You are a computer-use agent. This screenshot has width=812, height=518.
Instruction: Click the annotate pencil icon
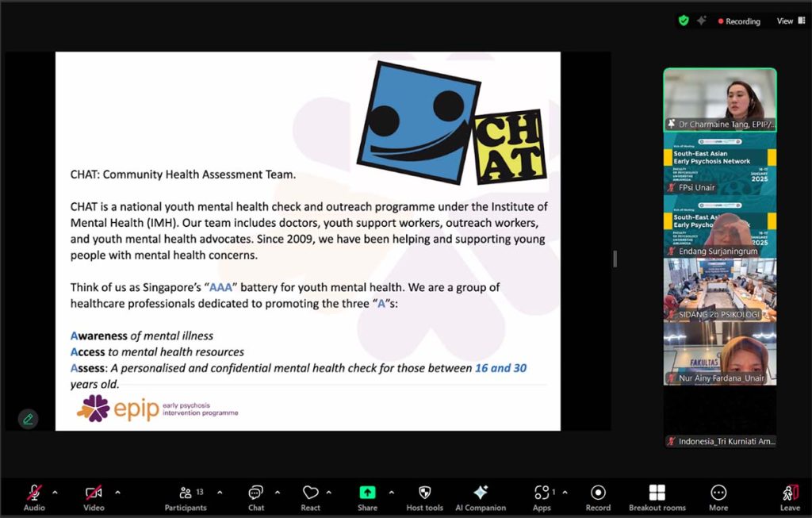[28, 419]
